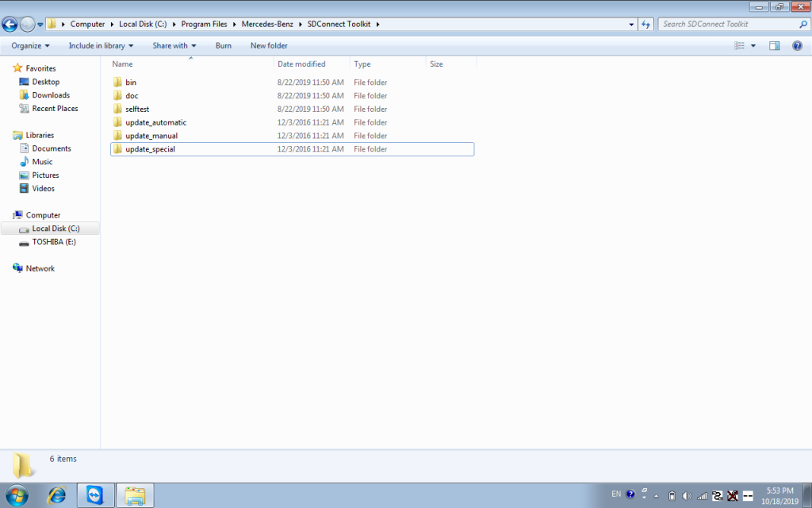Select the update_manual folder icon
This screenshot has width=812, height=508.
pyautogui.click(x=117, y=135)
